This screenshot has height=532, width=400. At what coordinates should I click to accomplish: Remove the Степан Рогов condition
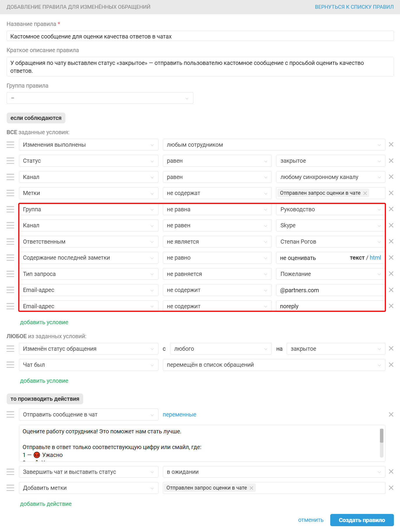click(x=391, y=241)
